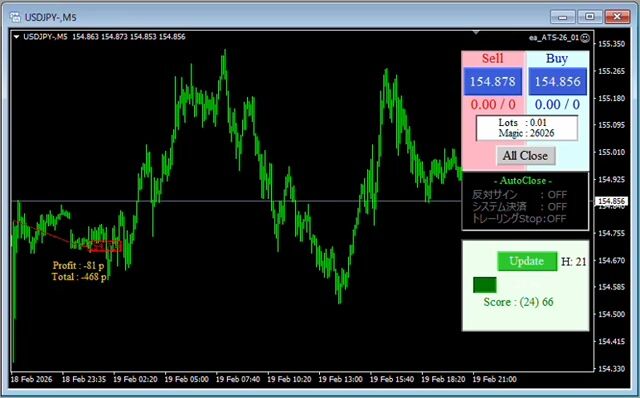Screen dimensions: 640x398
Task: Maximize the USDJPY chart window
Action: click(x=590, y=17)
